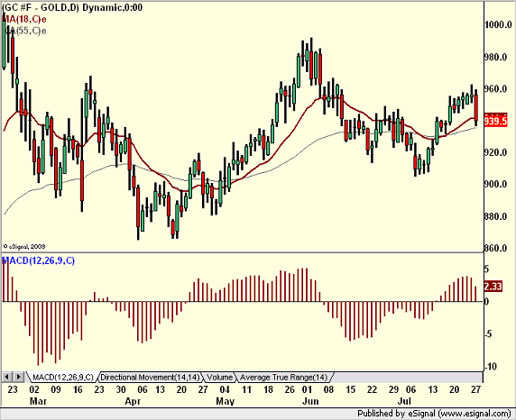Click the May month label on time axis
Image resolution: width=516 pixels, height=420 pixels.
click(226, 401)
